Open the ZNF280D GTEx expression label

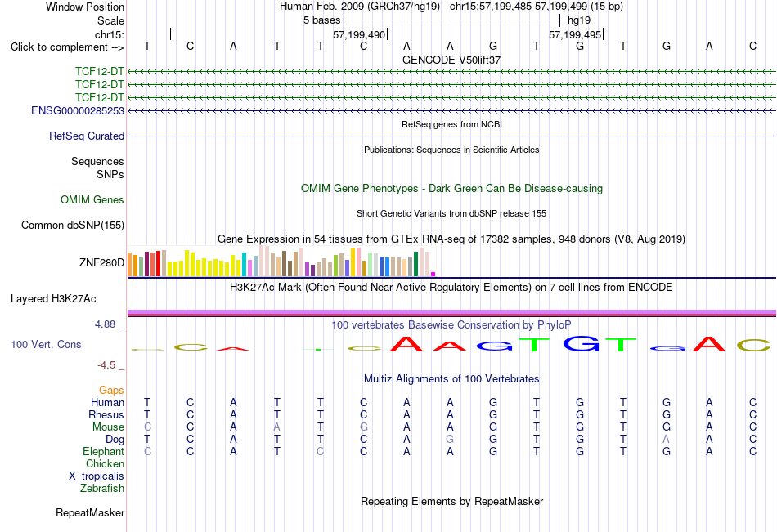101,262
